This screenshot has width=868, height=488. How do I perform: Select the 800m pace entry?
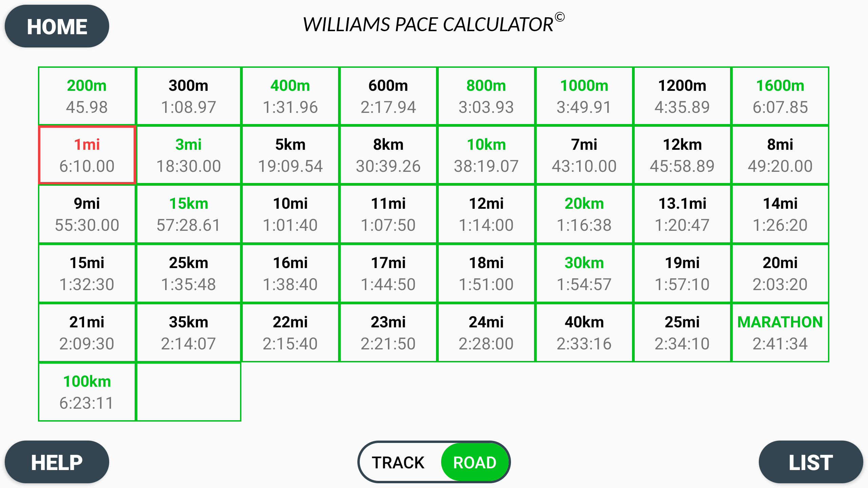click(x=486, y=96)
